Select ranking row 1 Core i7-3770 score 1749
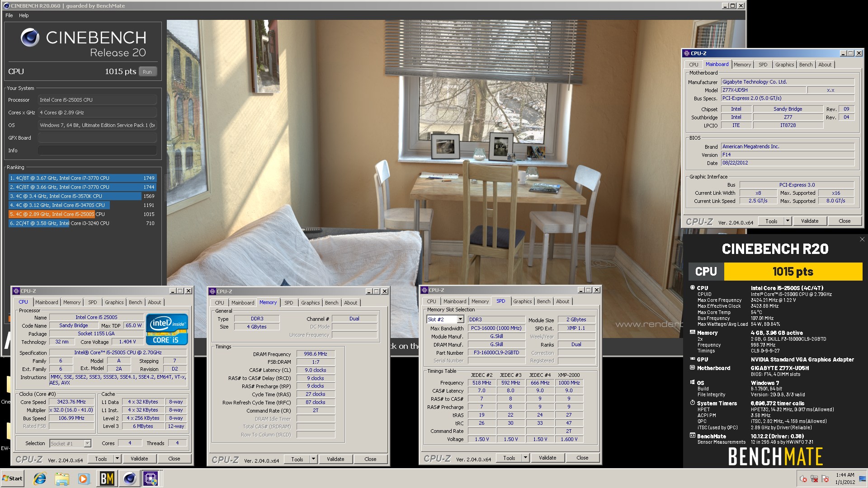 click(82, 178)
